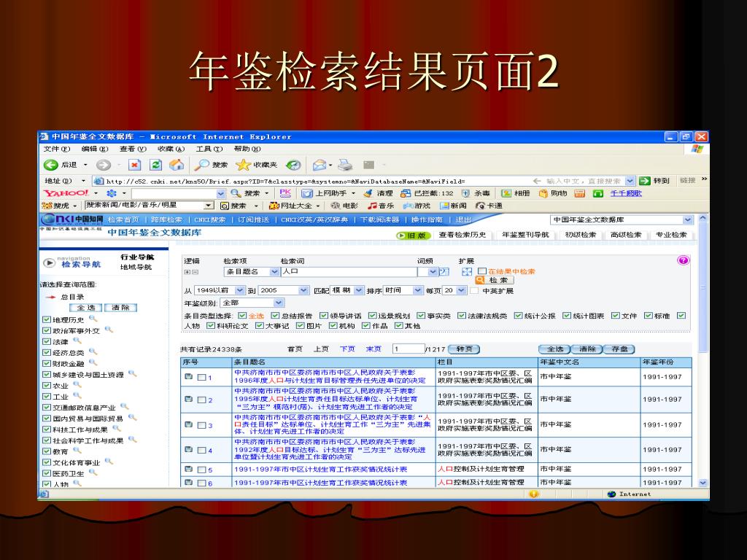Open the 中国年鉴全文数据库 database dropdown
The image size is (747, 560).
pyautogui.click(x=687, y=220)
